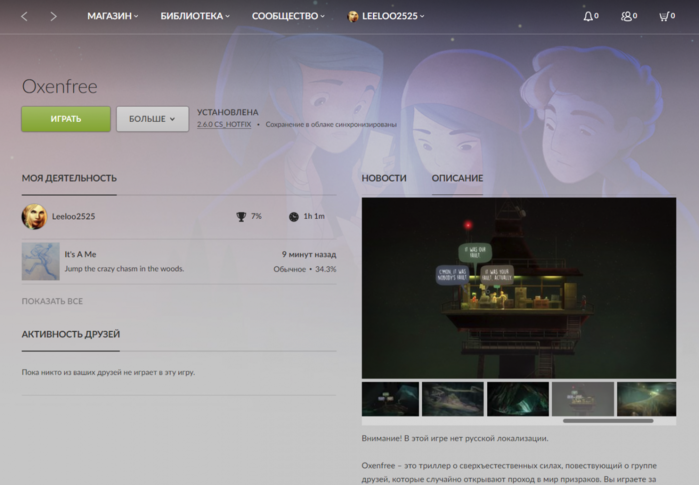
Task: Select third cave screenshot thumbnail
Action: (x=518, y=399)
